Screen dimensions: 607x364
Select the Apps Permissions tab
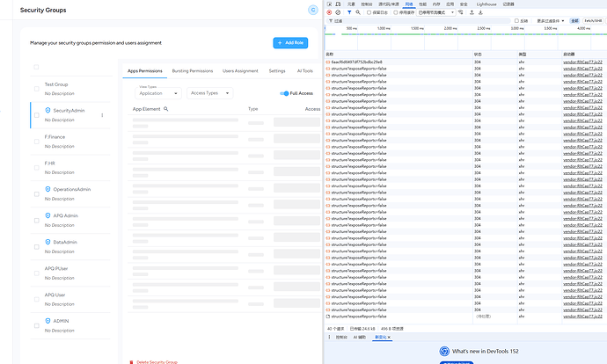click(145, 71)
